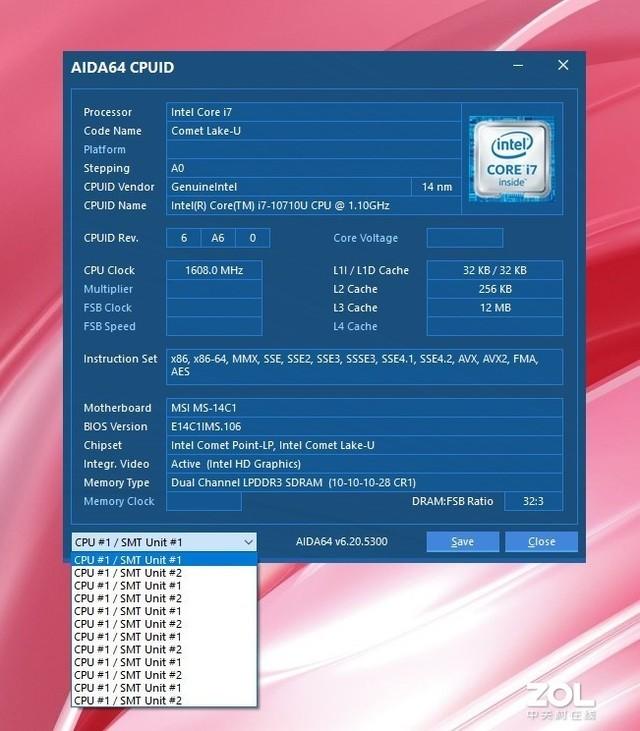
Task: Click the Intel Core i7 inside logo
Action: coord(512,159)
